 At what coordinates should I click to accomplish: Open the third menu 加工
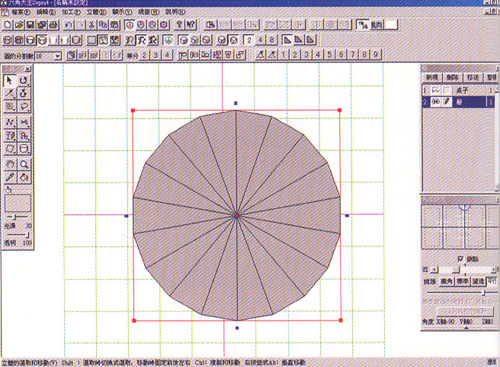[71, 12]
